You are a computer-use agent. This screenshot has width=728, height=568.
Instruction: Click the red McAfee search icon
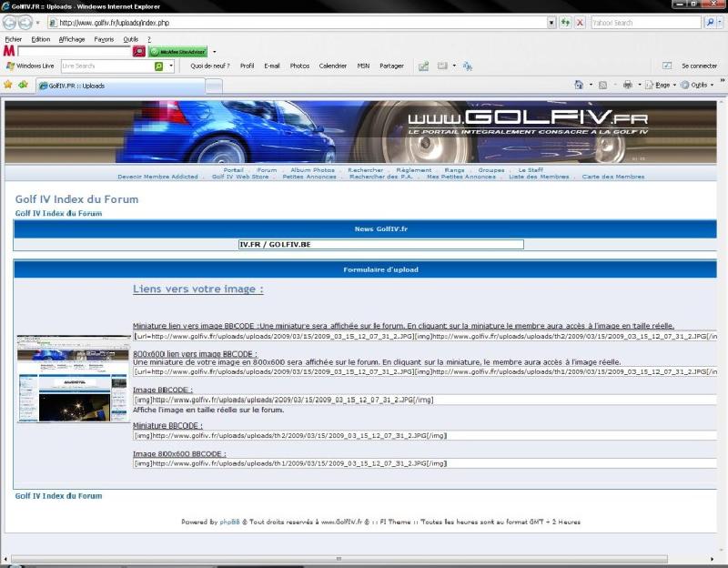pos(139,51)
